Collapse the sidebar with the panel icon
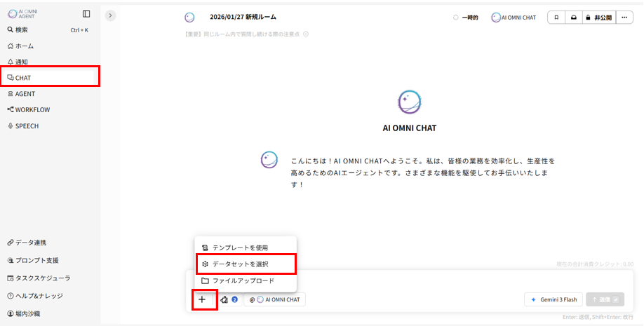Screen dimensions: 644x326 point(86,14)
